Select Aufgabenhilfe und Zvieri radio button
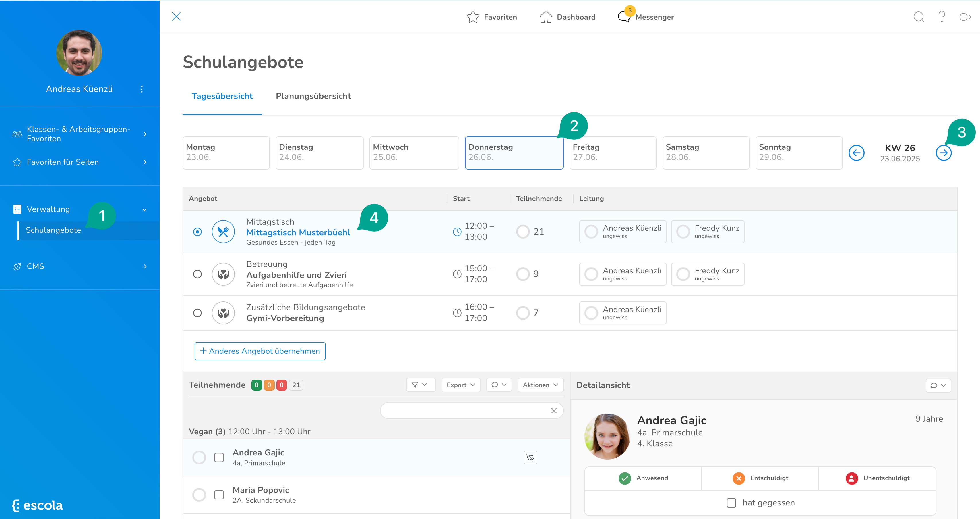The image size is (980, 519). (x=197, y=274)
